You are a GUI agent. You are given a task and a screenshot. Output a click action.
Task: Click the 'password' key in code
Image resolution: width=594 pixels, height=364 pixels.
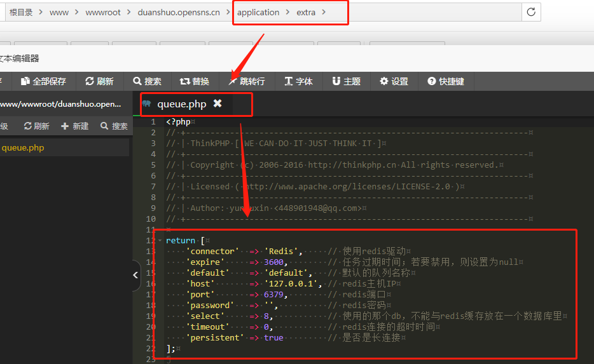[211, 305]
